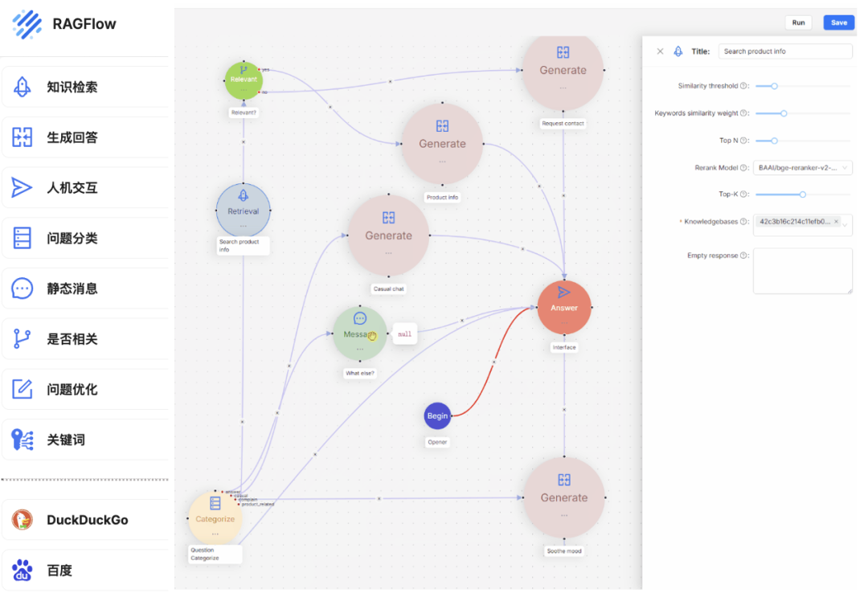Click the Empty response text area
The height and width of the screenshot is (593, 868).
coord(802,271)
